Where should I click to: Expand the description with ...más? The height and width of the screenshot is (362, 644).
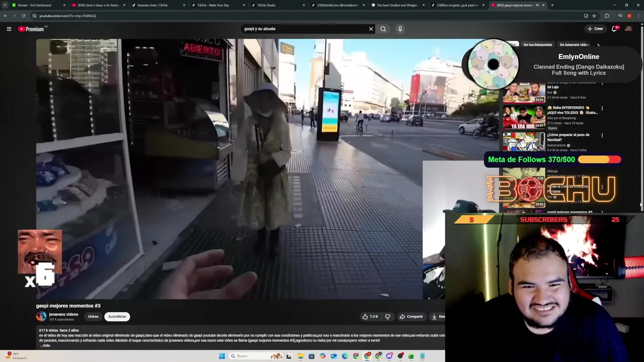pyautogui.click(x=45, y=345)
